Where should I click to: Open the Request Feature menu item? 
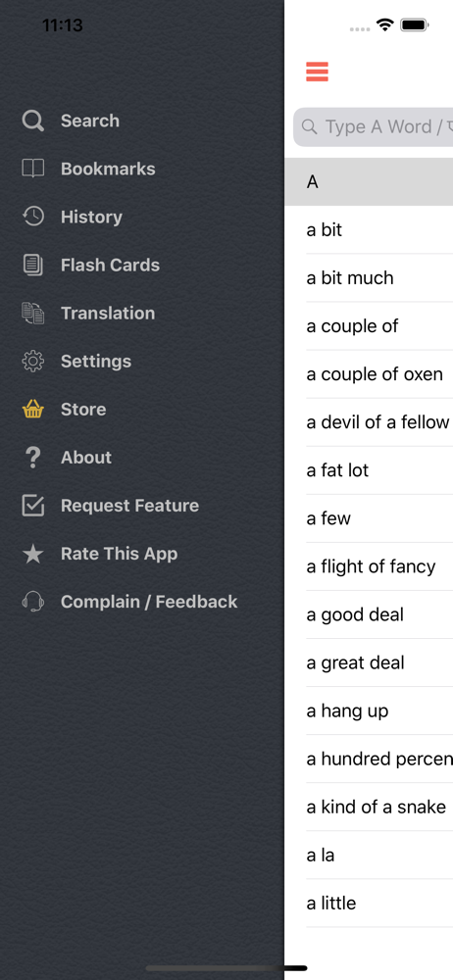(x=129, y=506)
